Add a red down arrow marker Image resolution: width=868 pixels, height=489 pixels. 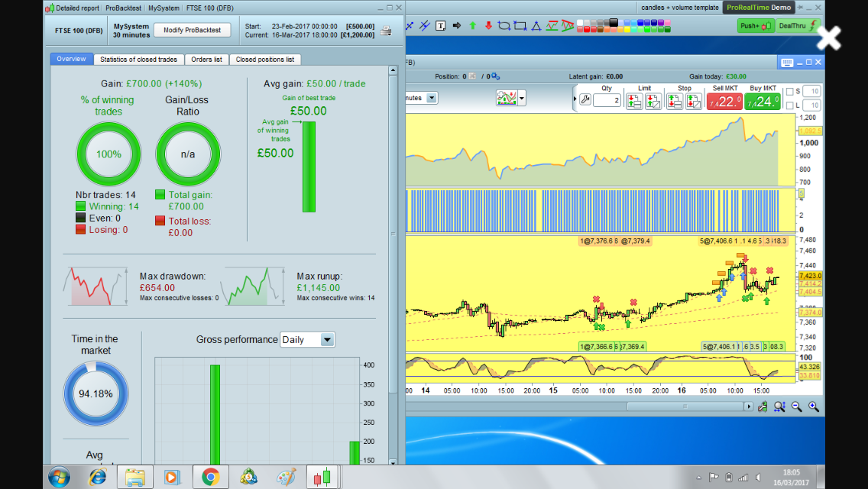click(x=488, y=25)
